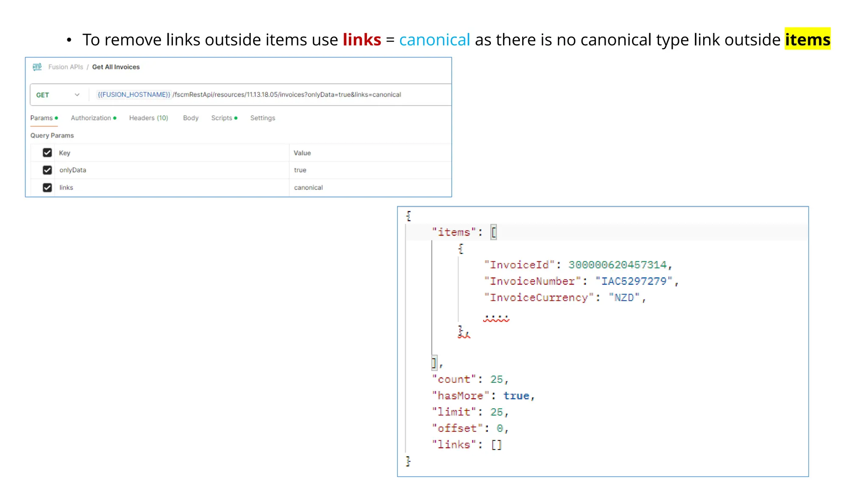
Task: Click the highlighted word 'items' in the heading
Action: [807, 39]
